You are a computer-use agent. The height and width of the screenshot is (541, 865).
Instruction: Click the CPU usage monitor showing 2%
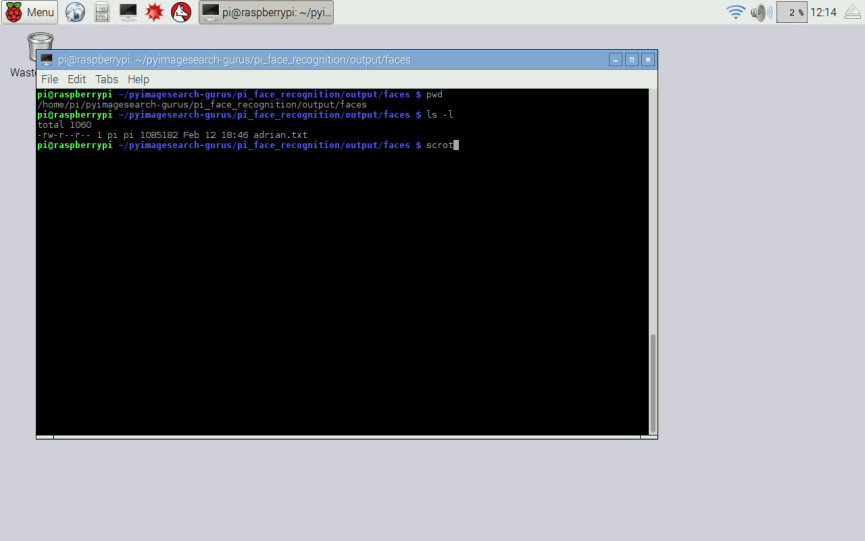tap(792, 12)
